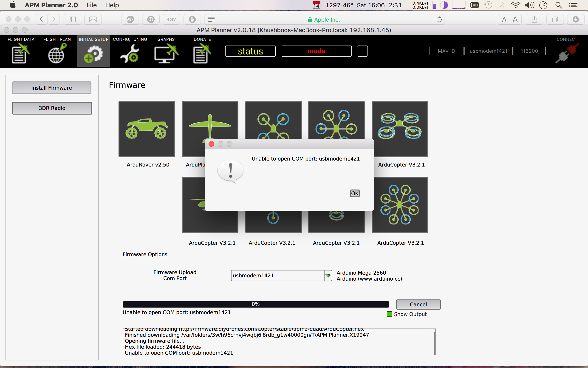The height and width of the screenshot is (368, 588).
Task: Open the Safari share icon
Action: pos(534,19)
